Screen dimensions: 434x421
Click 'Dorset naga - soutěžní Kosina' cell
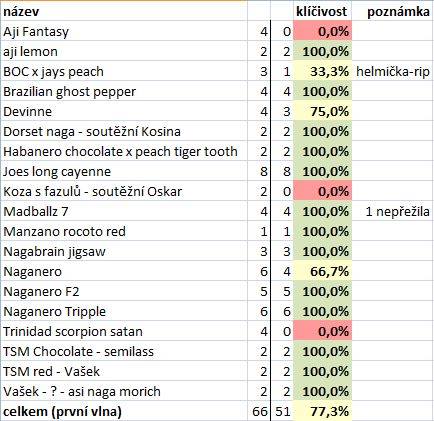[124, 131]
